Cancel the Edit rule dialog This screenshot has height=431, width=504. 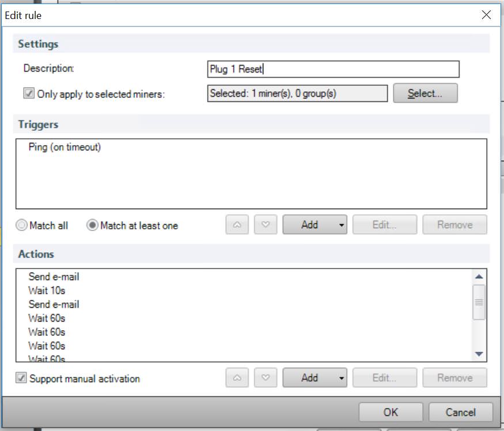[x=461, y=412]
